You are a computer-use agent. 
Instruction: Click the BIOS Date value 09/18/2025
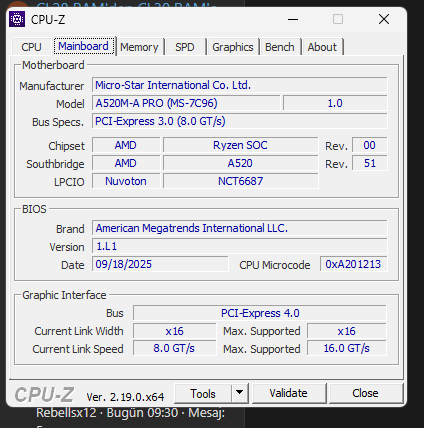pos(160,264)
